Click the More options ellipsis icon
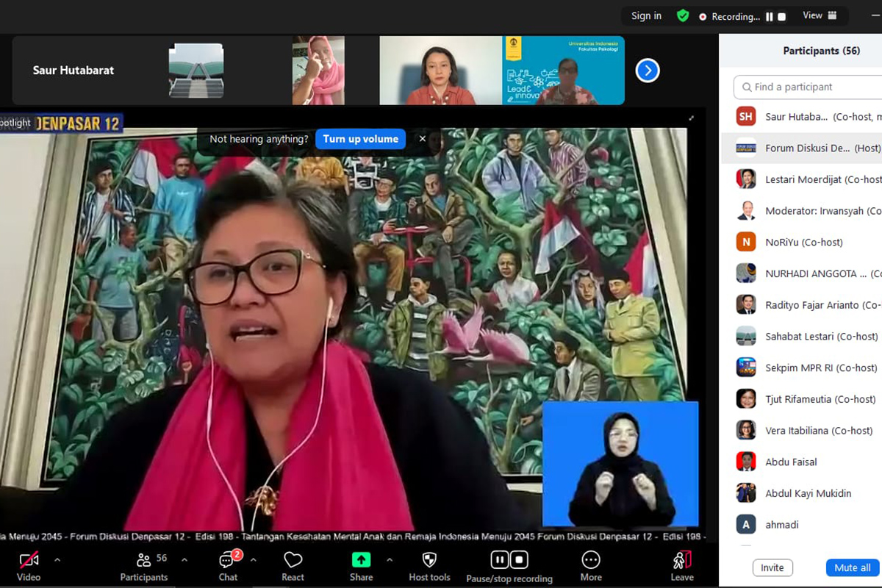 point(590,560)
